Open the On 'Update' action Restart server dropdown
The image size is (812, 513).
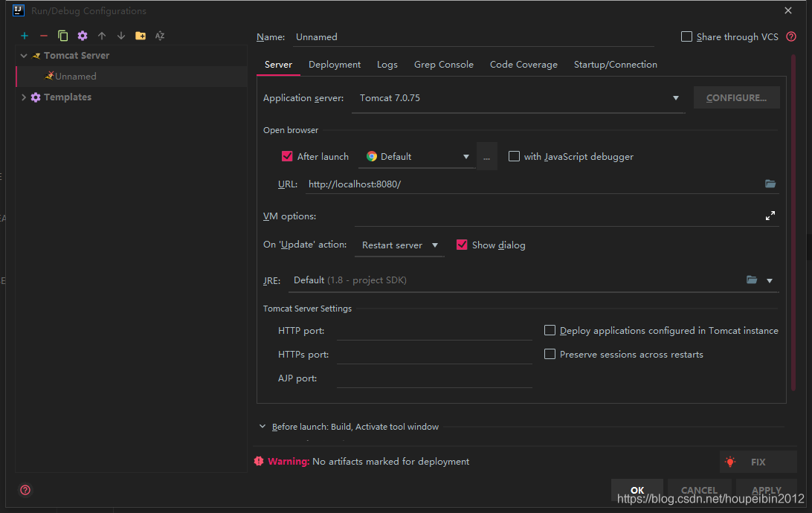(x=399, y=245)
